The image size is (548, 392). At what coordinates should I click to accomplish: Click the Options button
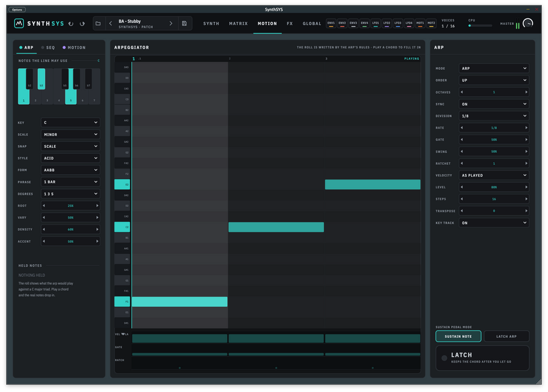(17, 9)
